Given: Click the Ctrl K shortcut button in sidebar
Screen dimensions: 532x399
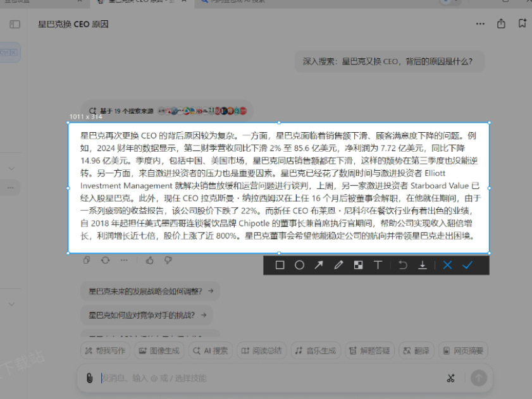Looking at the screenshot, I should point(9,52).
